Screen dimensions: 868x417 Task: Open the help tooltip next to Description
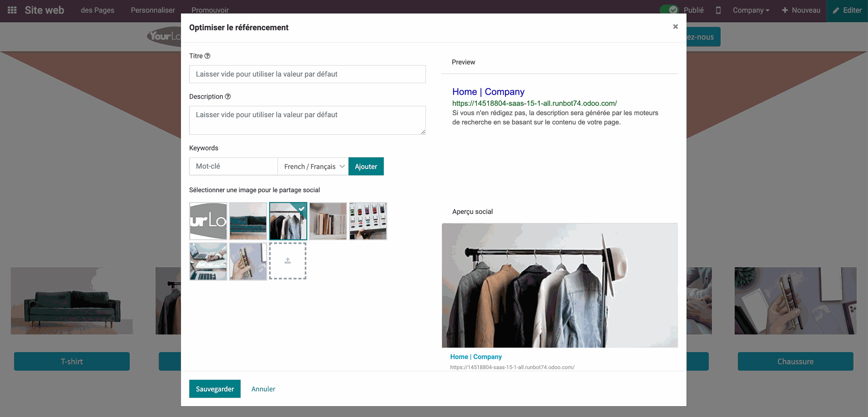tap(227, 96)
